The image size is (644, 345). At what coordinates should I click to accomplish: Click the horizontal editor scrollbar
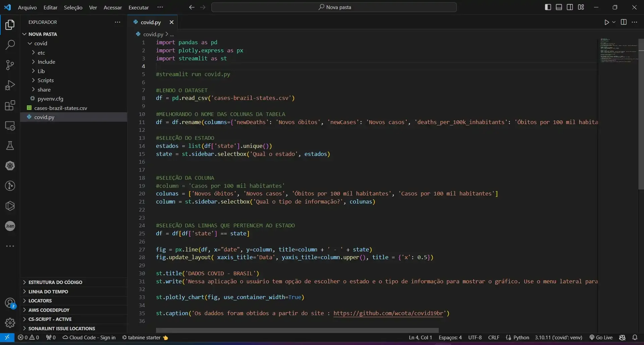point(297,330)
